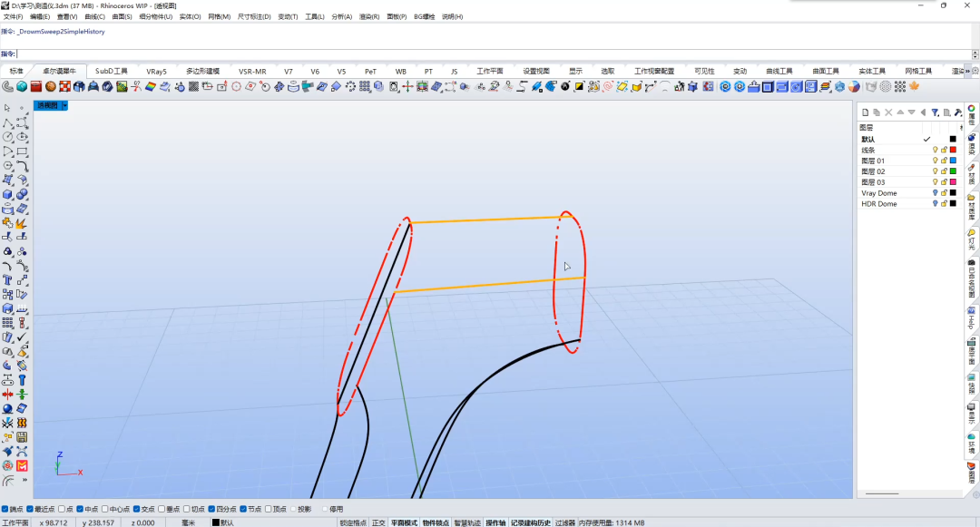Click the black-yellow diagonal square icon
Screen dimensions: 980x527
click(579, 87)
